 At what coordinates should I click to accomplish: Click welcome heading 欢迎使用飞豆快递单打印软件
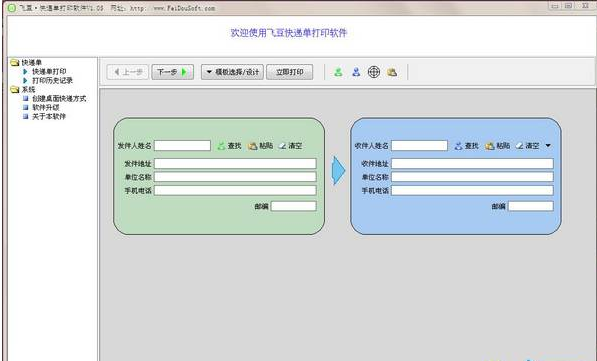click(x=289, y=33)
